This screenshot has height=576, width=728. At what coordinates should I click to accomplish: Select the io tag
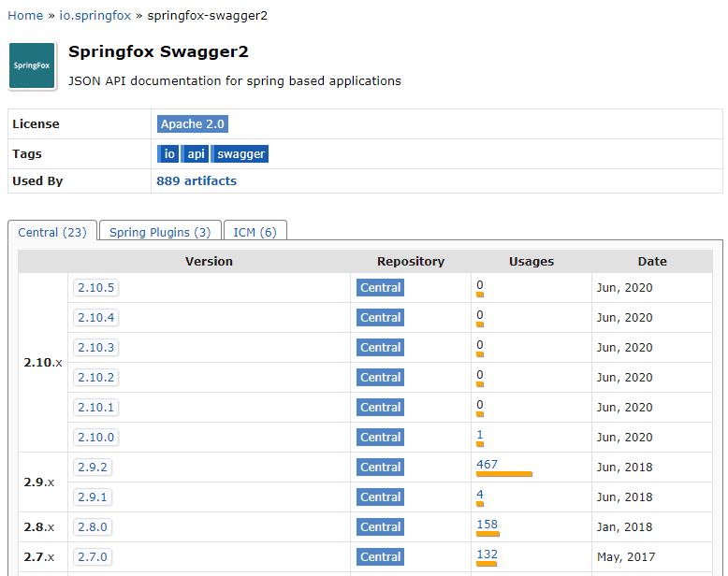tap(168, 154)
